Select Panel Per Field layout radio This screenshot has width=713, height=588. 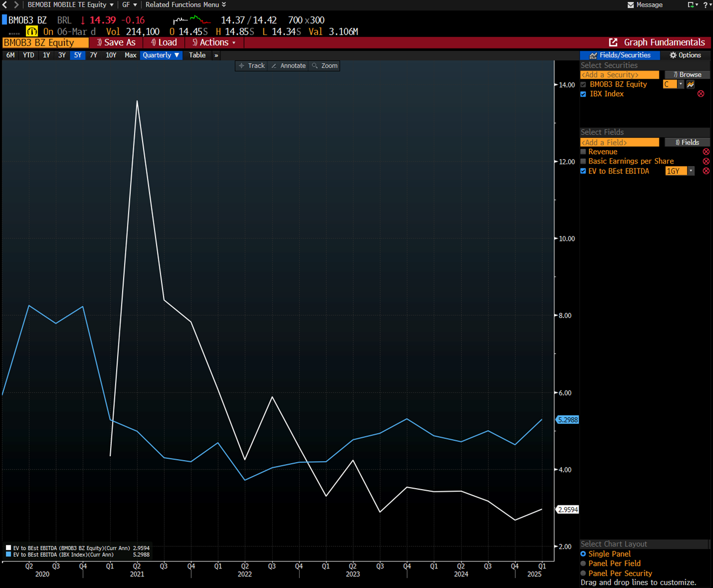583,564
